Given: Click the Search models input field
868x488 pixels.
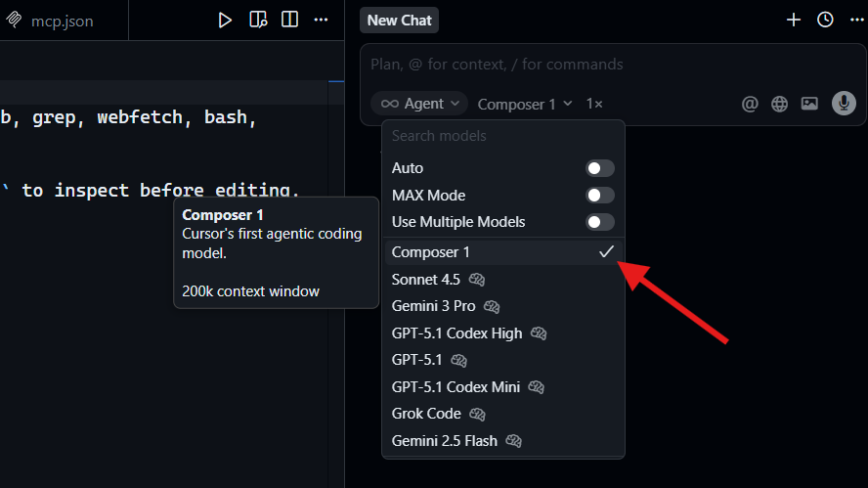Looking at the screenshot, I should coord(502,136).
